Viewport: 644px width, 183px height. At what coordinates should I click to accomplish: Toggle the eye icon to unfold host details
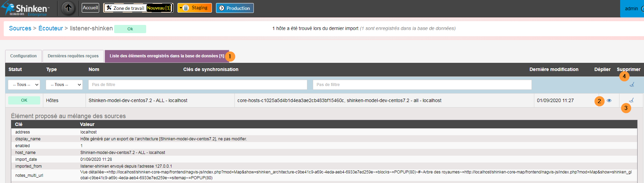[609, 100]
